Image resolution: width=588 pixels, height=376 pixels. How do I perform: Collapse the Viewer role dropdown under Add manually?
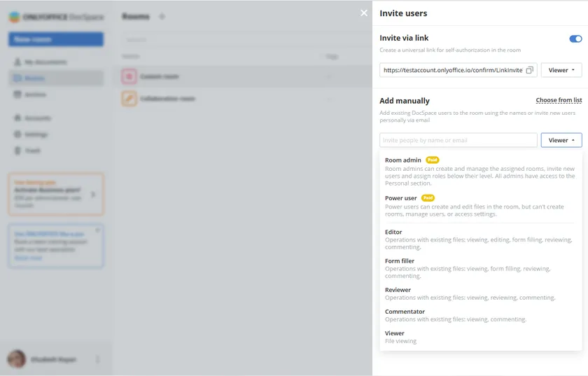(x=561, y=140)
